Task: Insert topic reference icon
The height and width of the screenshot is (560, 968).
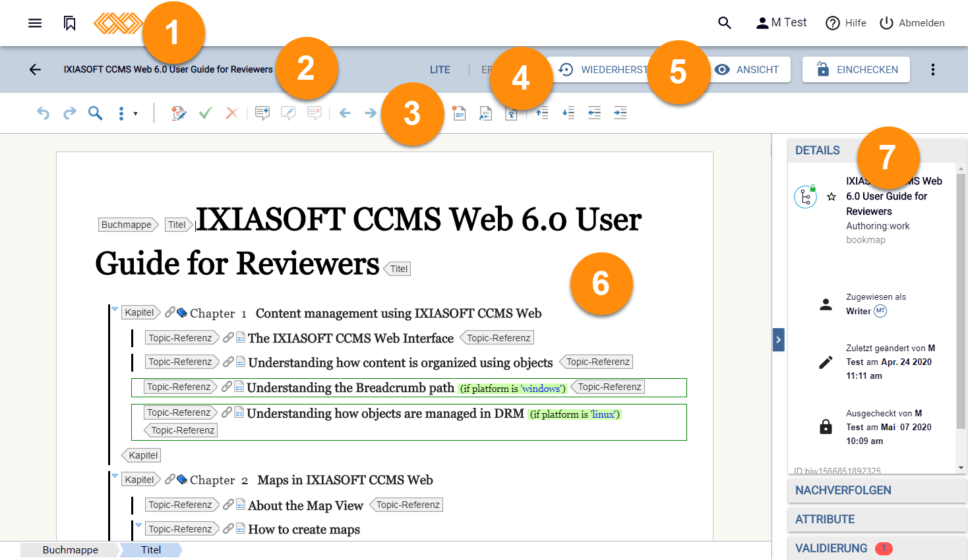Action: [486, 113]
